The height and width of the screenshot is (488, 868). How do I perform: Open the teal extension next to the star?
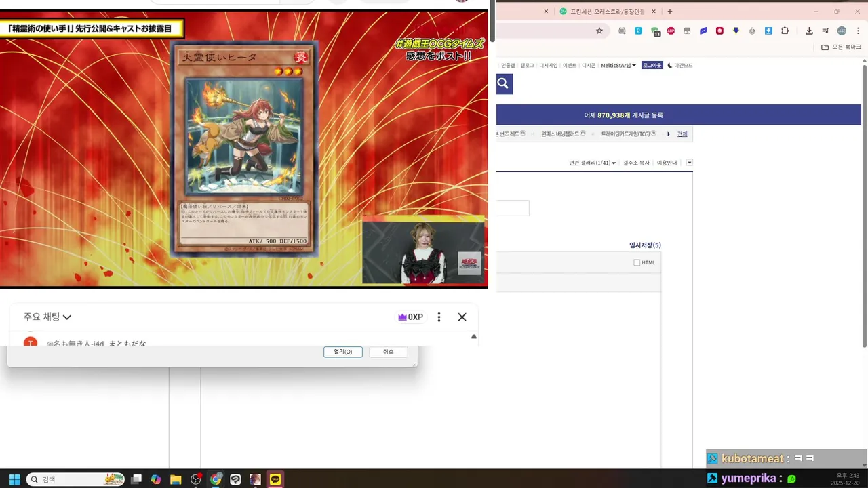click(638, 30)
